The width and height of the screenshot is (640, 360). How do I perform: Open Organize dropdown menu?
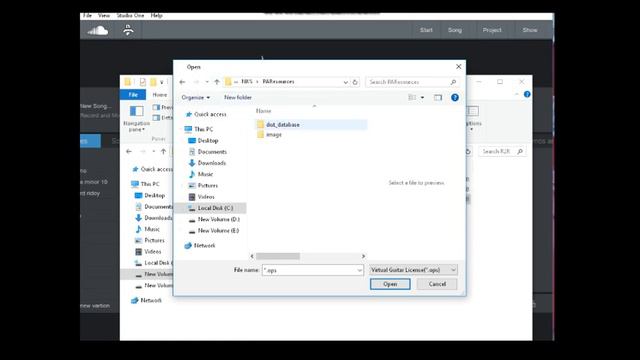(x=196, y=98)
